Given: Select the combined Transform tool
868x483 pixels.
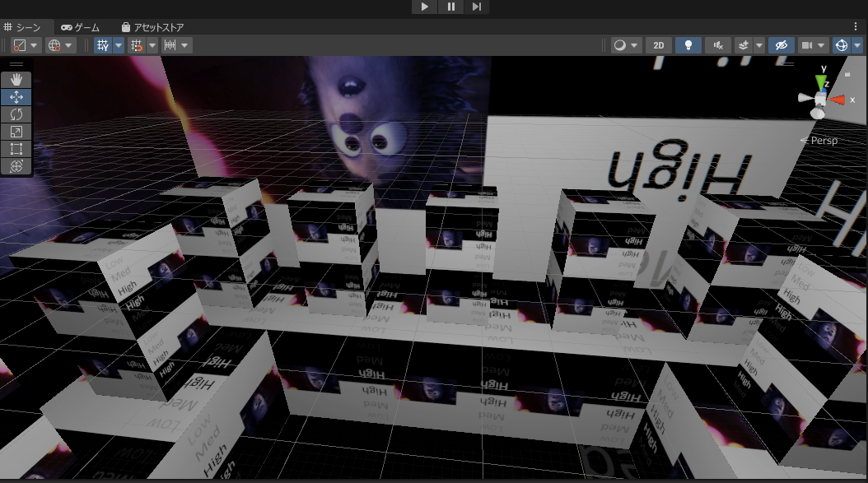Looking at the screenshot, I should click(16, 165).
